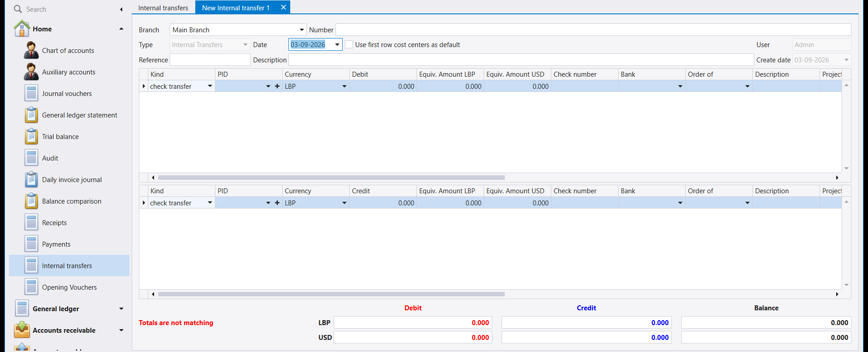Open Payments from the sidebar
Viewport: 868px width, 352px height.
(56, 244)
